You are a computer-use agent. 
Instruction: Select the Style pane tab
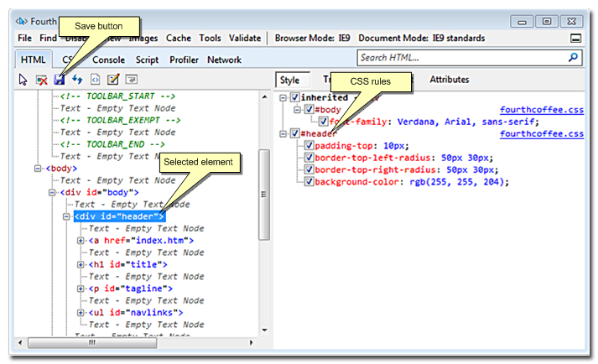290,81
